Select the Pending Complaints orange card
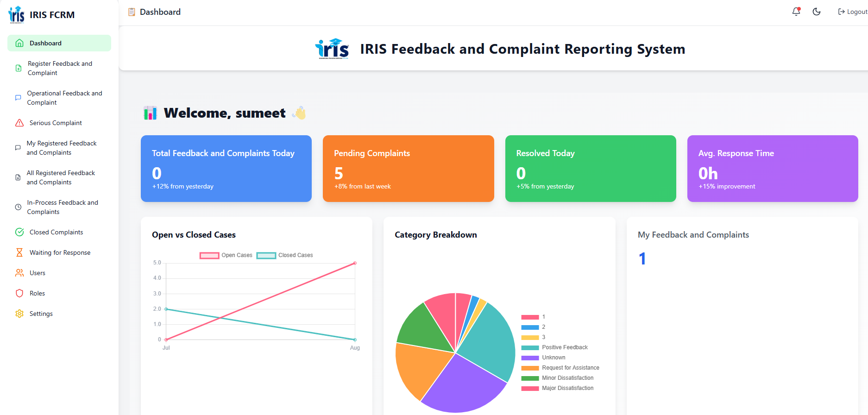The image size is (868, 415). [x=408, y=169]
